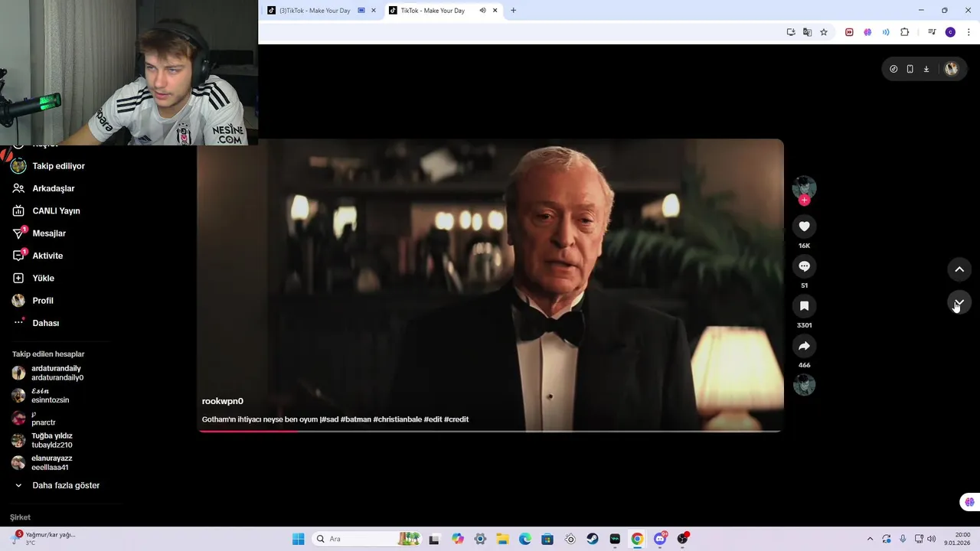Image resolution: width=980 pixels, height=551 pixels.
Task: Switch to the (3)TikTok browser tab
Action: 314,11
